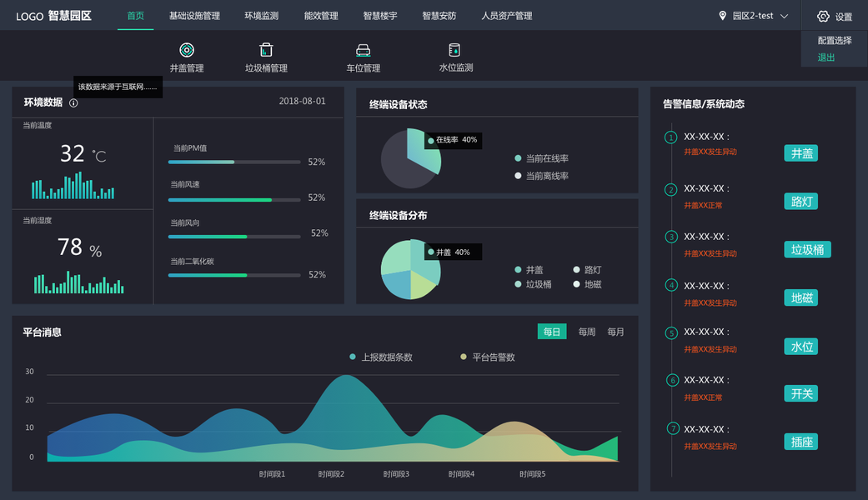The width and height of the screenshot is (868, 500).
Task: Open the 人员资产管理 menu
Action: [506, 16]
